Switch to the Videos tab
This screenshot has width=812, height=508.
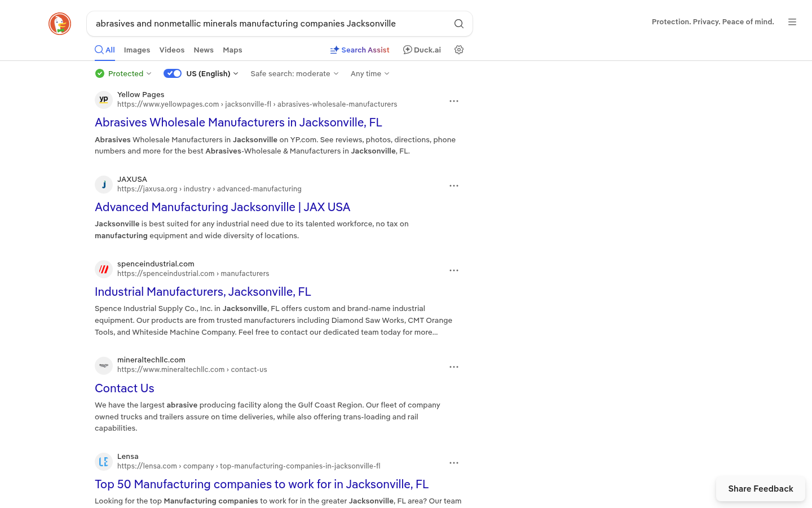(x=172, y=50)
